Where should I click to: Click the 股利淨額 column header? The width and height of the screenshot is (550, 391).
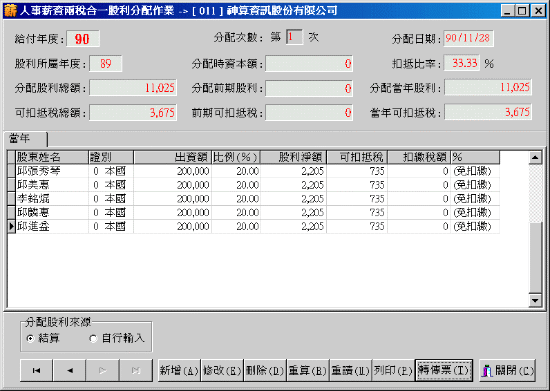tap(294, 157)
